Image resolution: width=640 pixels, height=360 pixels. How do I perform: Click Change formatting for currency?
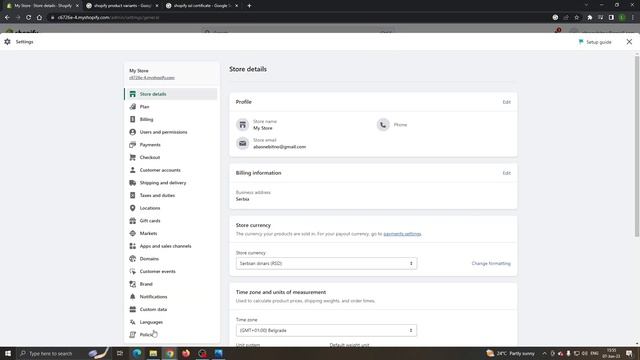tap(491, 263)
